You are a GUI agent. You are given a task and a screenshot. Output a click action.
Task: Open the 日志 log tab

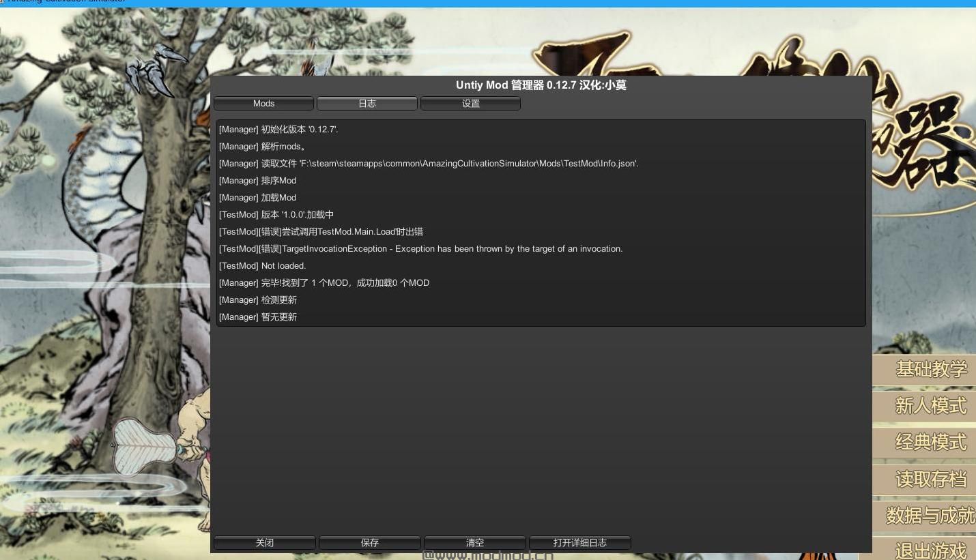[367, 104]
